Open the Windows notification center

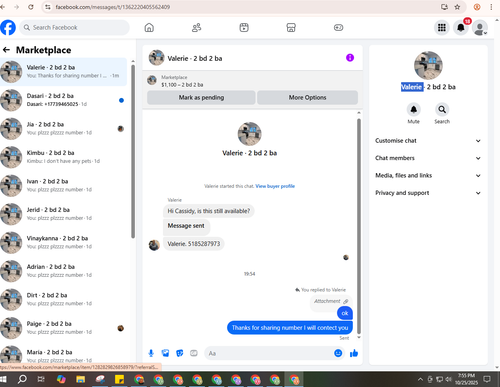(x=487, y=379)
